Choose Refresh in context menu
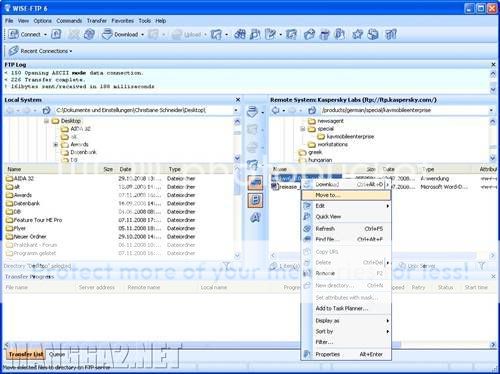Screen dimensions: 500x374 pyautogui.click(x=346, y=229)
